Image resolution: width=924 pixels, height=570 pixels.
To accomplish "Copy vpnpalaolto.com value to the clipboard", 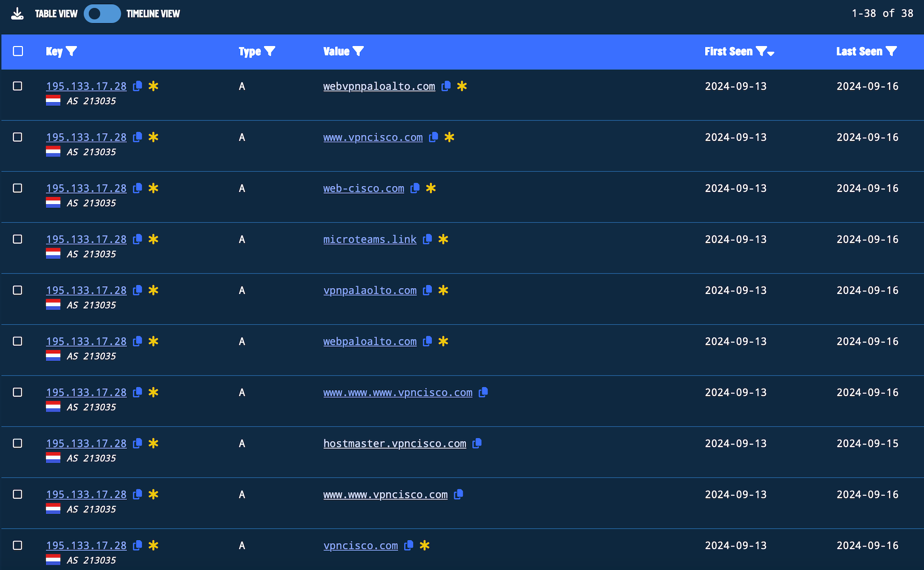I will pos(427,290).
